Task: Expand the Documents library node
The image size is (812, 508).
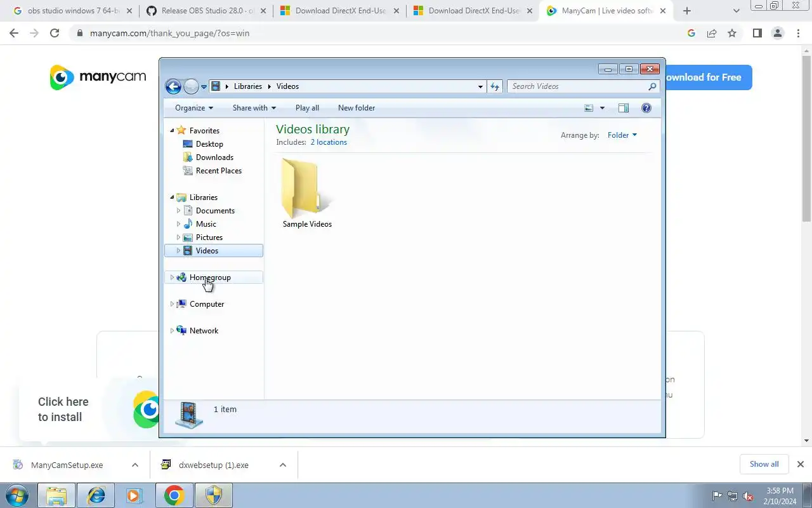Action: (x=178, y=210)
